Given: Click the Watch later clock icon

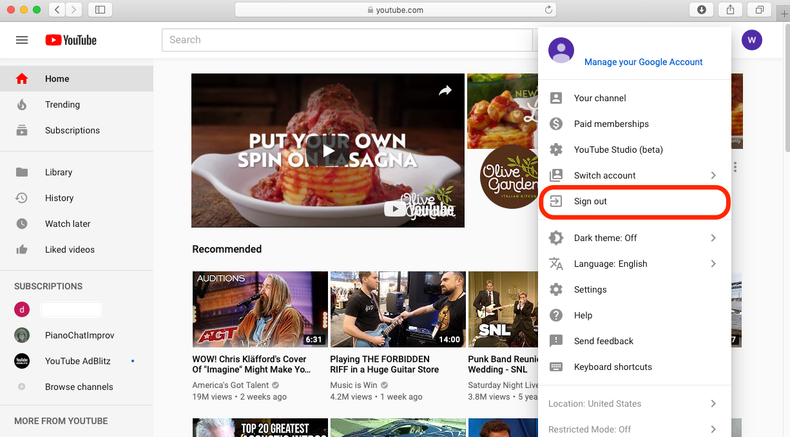Looking at the screenshot, I should tap(22, 224).
